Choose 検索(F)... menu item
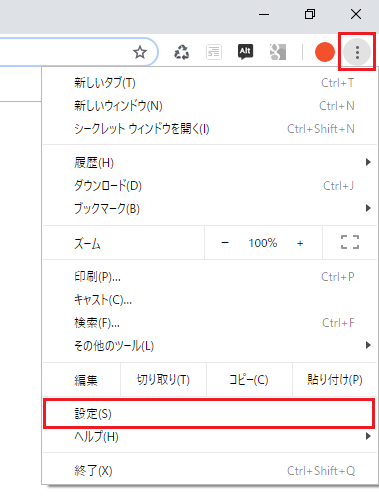379x497 pixels. click(x=210, y=323)
